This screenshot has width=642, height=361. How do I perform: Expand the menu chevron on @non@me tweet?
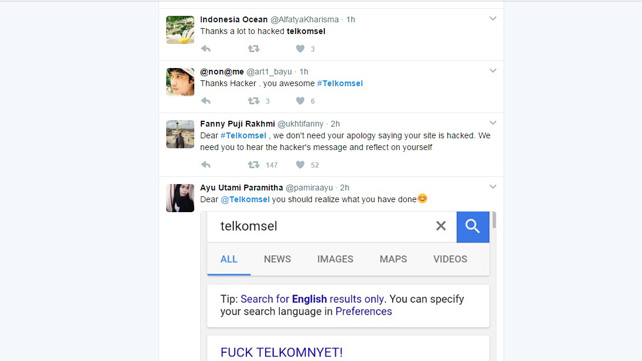pyautogui.click(x=493, y=71)
